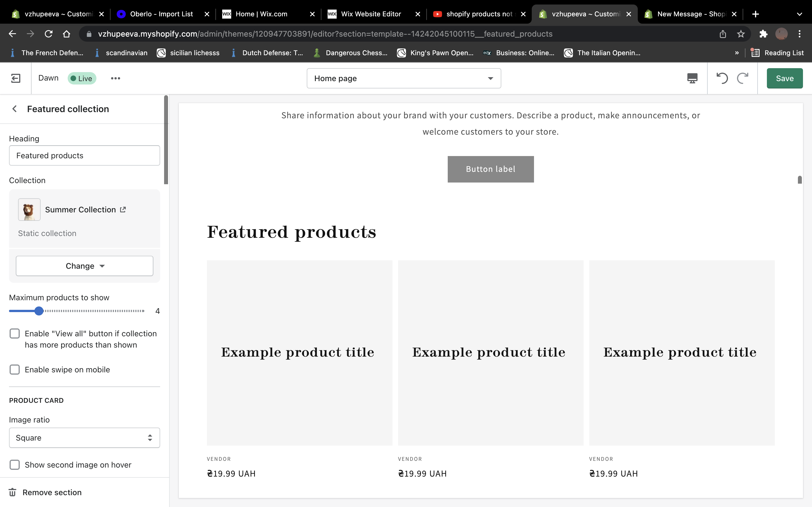Viewport: 812px width, 507px height.
Task: Click the exit editor icon
Action: coord(16,78)
